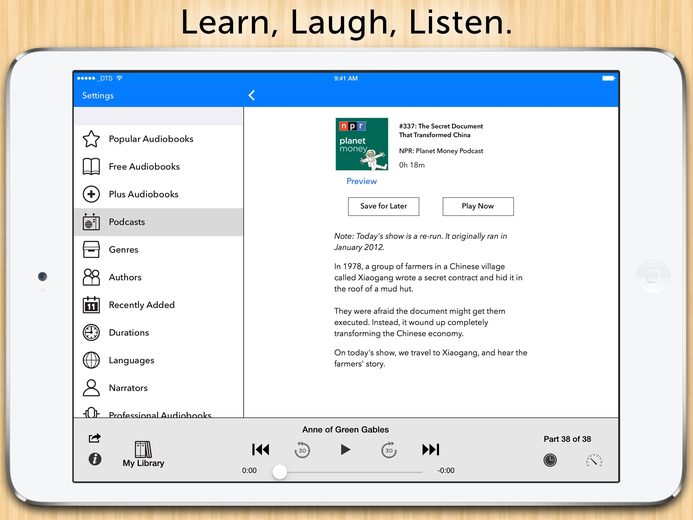Rewind 30 seconds
Screen dimensions: 693x520
tap(302, 450)
